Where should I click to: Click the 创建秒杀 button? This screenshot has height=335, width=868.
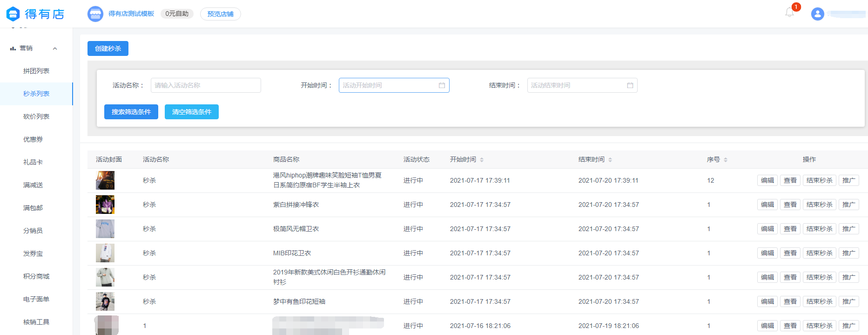click(108, 48)
